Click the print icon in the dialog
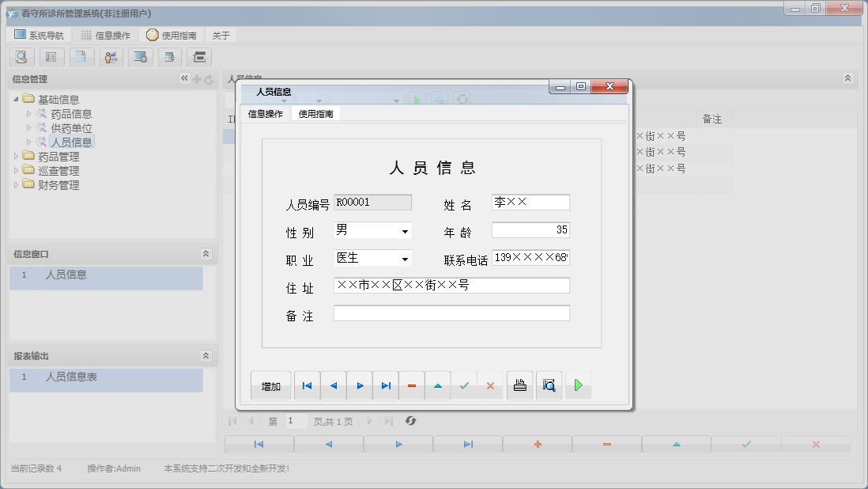This screenshot has width=868, height=489. click(x=519, y=385)
